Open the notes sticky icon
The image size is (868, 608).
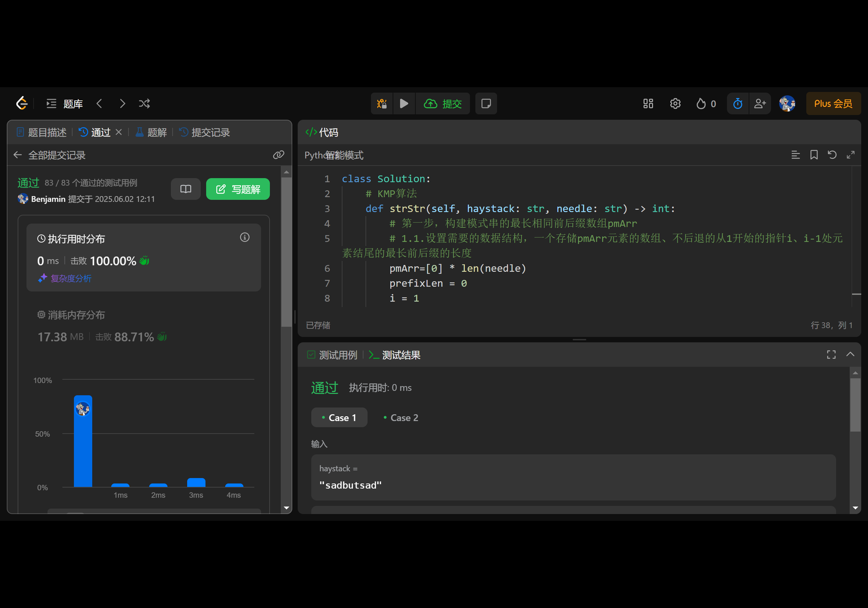click(486, 103)
